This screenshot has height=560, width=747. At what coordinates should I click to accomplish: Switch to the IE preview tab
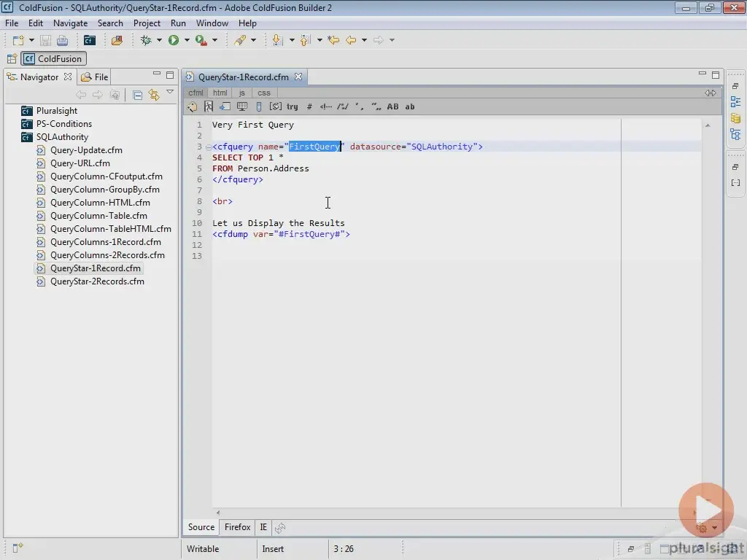[263, 527]
